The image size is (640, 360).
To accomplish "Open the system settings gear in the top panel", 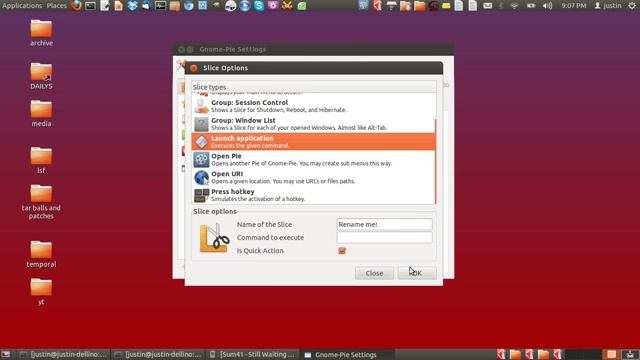I will click(x=632, y=6).
